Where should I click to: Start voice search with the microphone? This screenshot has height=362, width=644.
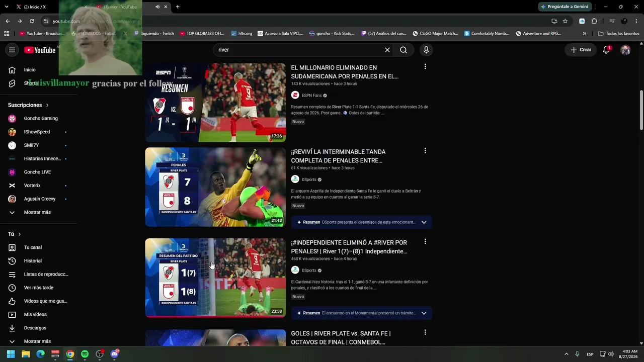[x=426, y=50]
